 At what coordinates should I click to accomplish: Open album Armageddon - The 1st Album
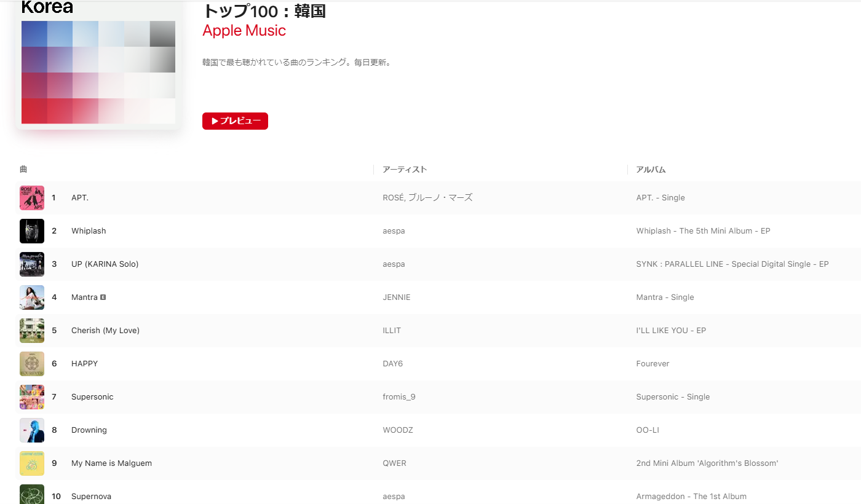pos(691,497)
